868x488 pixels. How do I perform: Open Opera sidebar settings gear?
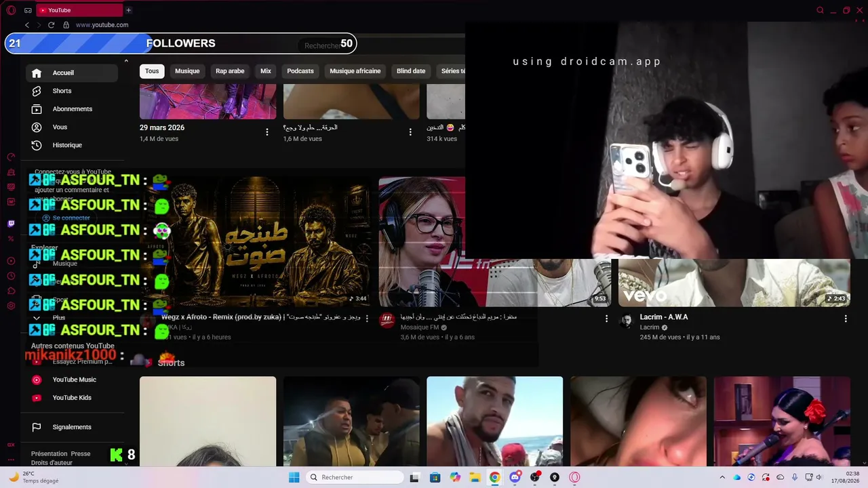point(11,306)
